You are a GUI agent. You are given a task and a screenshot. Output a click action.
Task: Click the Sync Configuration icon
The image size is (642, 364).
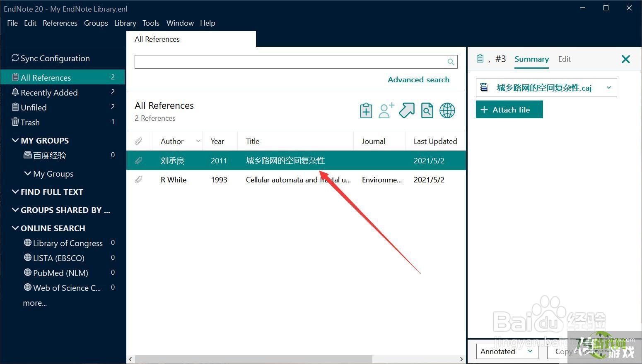(15, 58)
